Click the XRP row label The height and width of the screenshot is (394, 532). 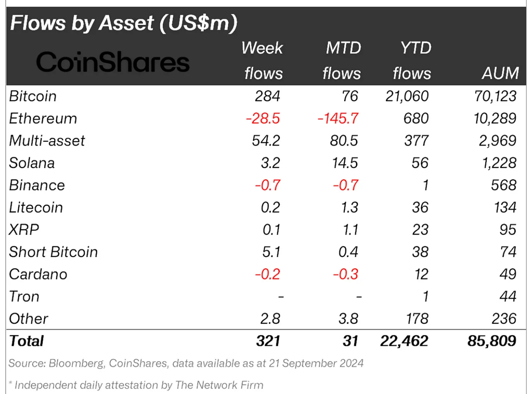pos(24,229)
